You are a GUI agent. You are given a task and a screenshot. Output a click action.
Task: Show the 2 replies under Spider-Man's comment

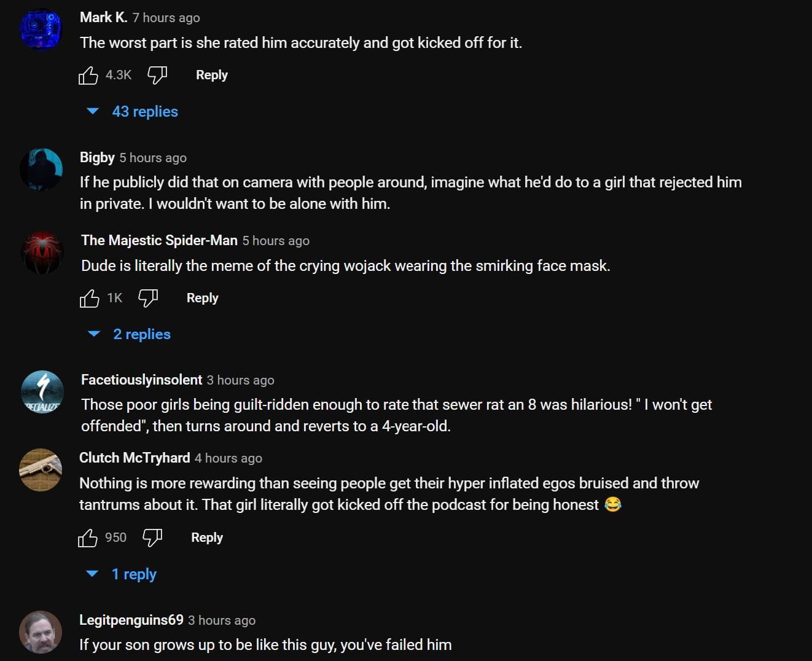tap(142, 334)
